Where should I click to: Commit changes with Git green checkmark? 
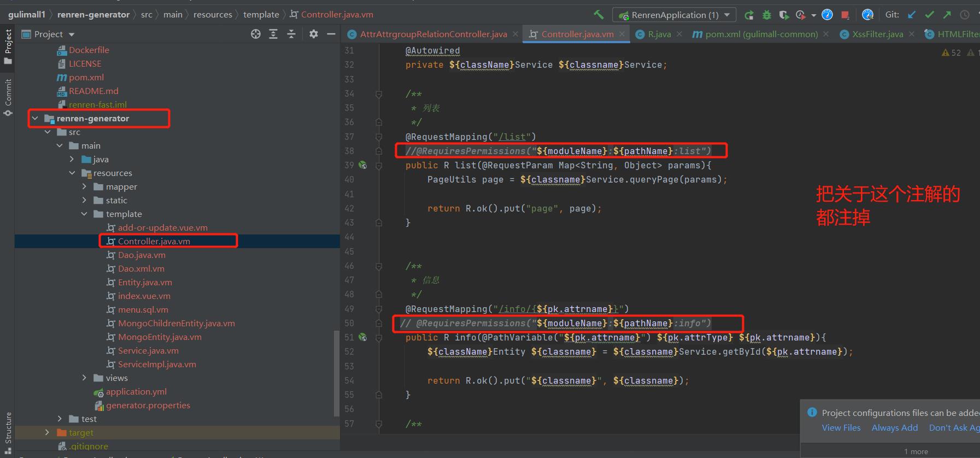pyautogui.click(x=929, y=15)
